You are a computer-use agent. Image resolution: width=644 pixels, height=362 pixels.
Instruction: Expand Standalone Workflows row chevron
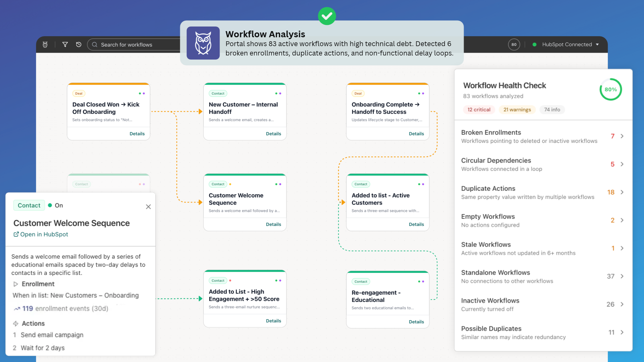(x=622, y=276)
